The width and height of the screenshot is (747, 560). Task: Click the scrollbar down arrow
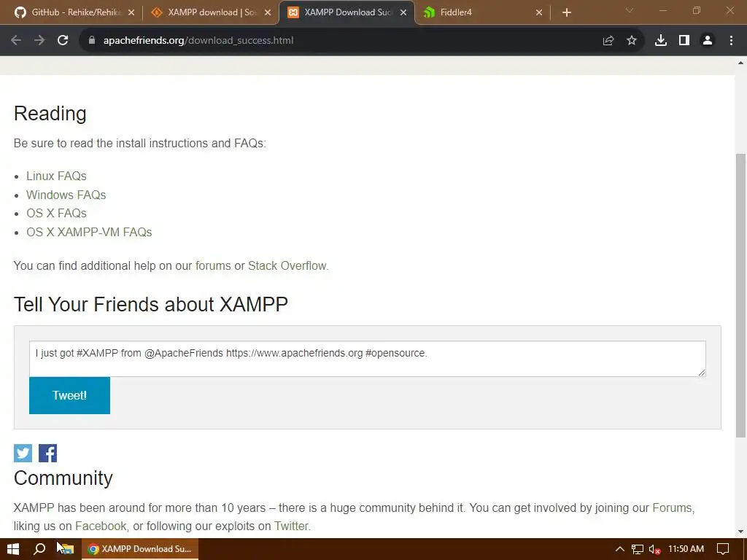tap(741, 532)
